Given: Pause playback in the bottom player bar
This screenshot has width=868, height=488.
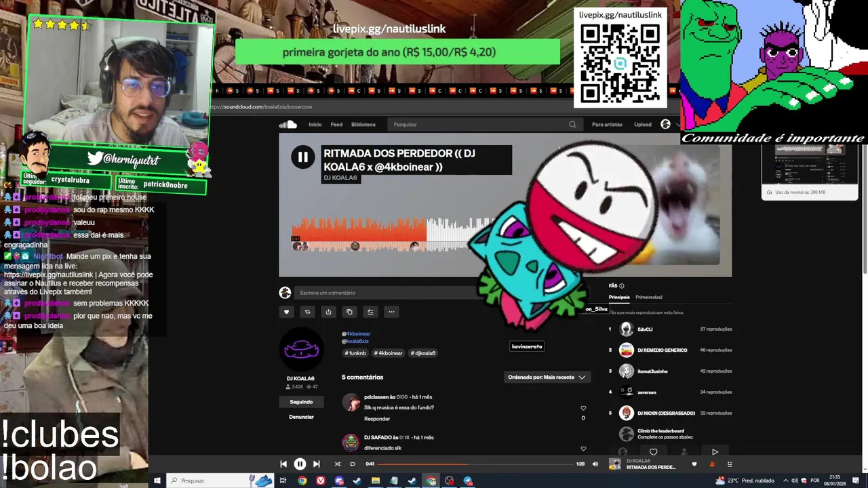Looking at the screenshot, I should tap(300, 464).
